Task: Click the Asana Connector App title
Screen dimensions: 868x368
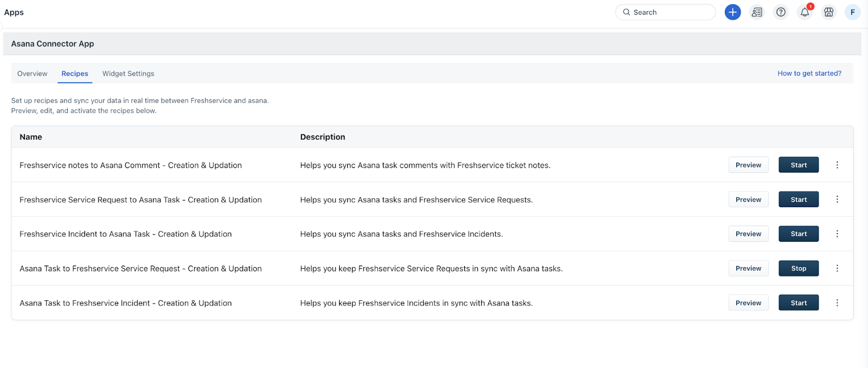Action: point(53,44)
